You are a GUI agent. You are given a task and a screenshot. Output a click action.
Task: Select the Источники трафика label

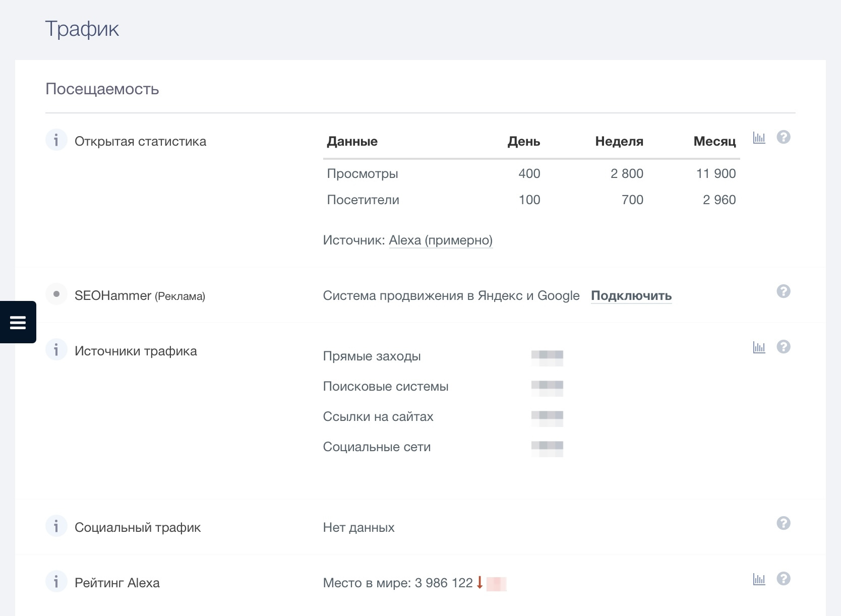click(x=136, y=351)
